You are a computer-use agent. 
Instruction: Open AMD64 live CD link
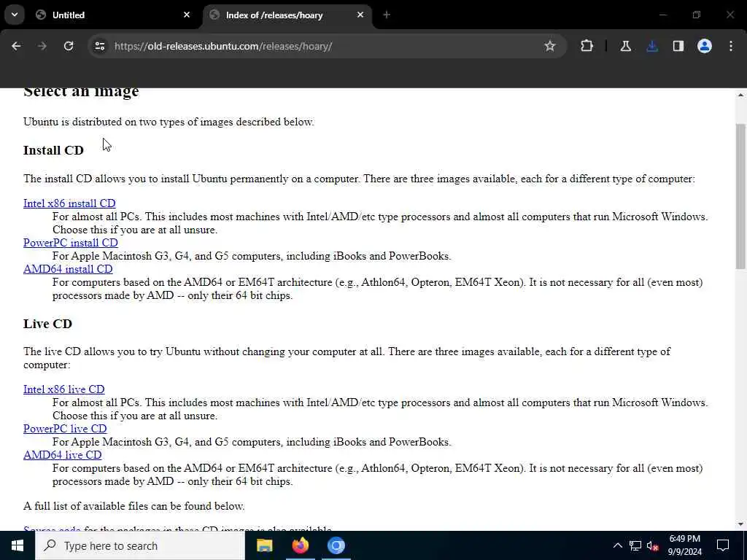[x=63, y=455]
